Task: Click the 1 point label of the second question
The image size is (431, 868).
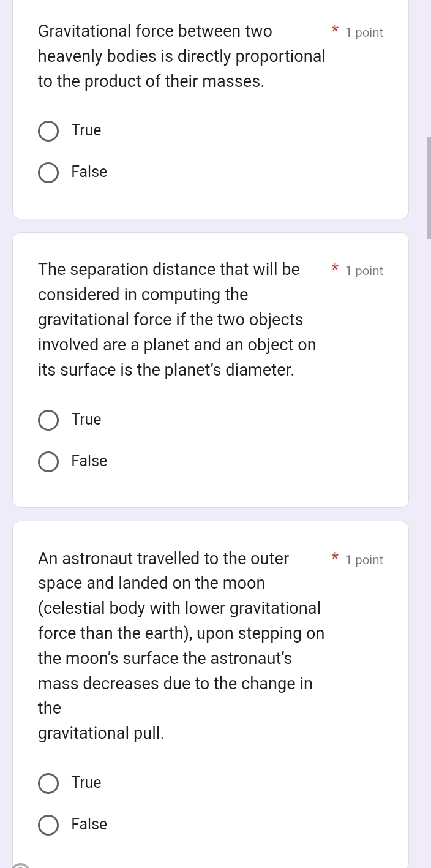Action: click(x=364, y=271)
